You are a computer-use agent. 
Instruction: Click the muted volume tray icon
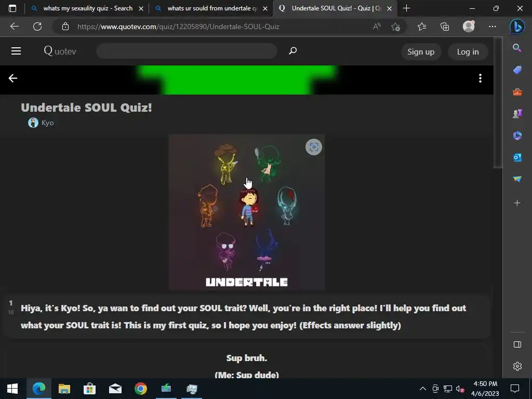pos(460,389)
